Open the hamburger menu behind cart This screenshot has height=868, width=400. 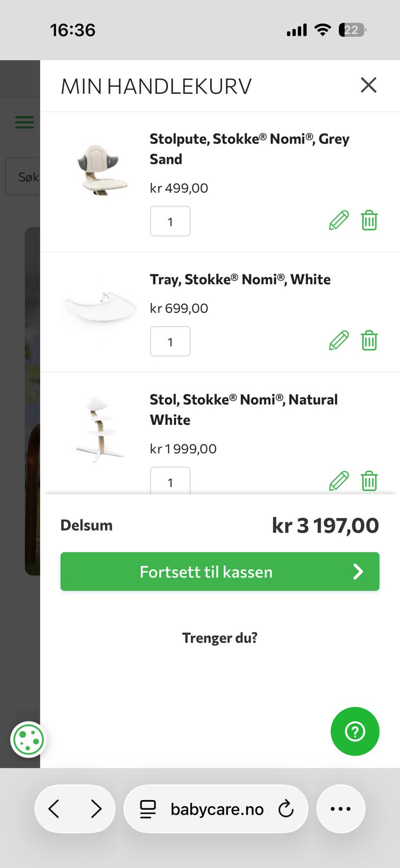tap(24, 122)
